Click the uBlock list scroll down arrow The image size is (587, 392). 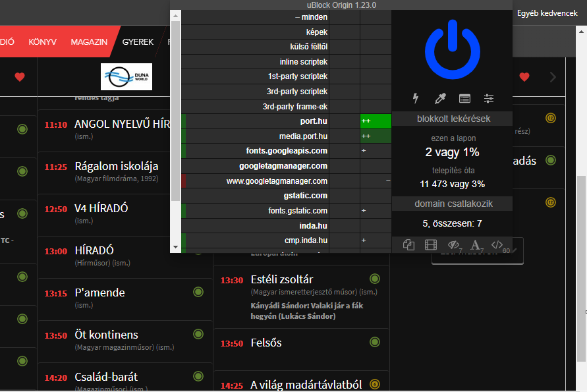[x=175, y=247]
